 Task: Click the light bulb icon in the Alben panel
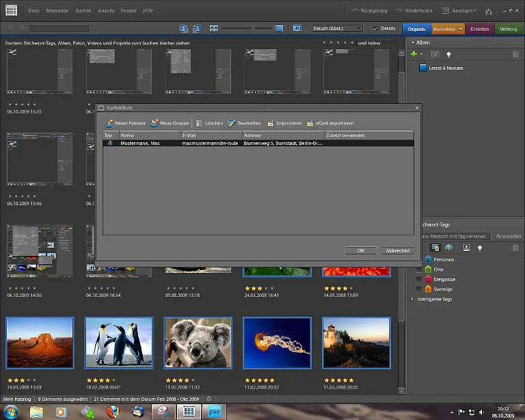point(448,54)
